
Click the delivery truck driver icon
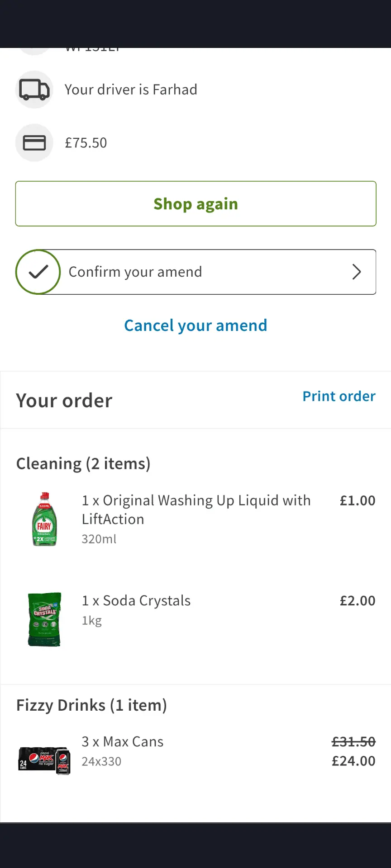click(x=34, y=90)
